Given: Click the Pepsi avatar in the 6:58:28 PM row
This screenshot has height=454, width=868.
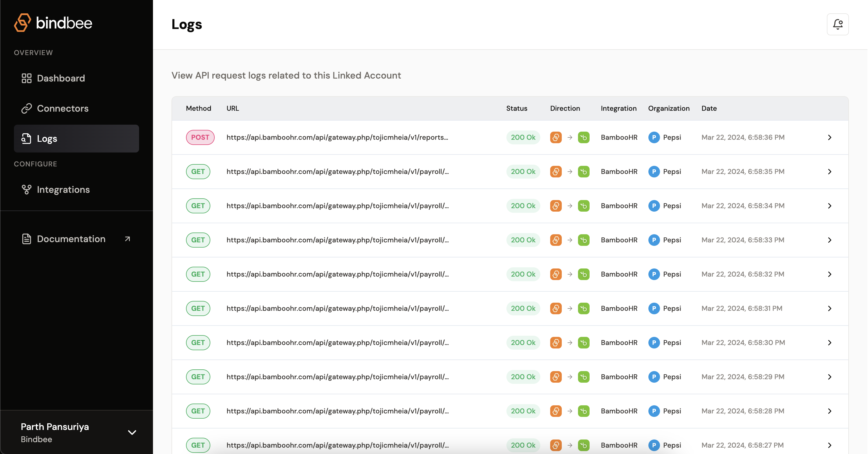Looking at the screenshot, I should tap(654, 411).
